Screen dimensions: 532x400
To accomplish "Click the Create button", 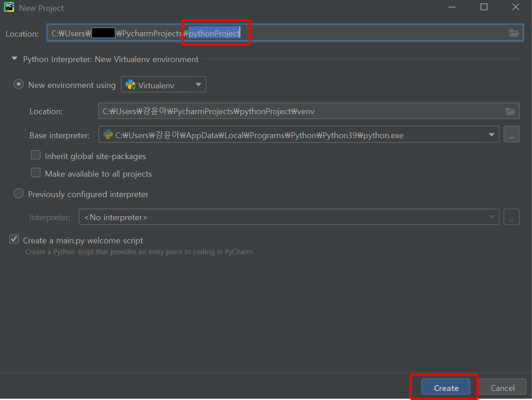I will pos(446,388).
